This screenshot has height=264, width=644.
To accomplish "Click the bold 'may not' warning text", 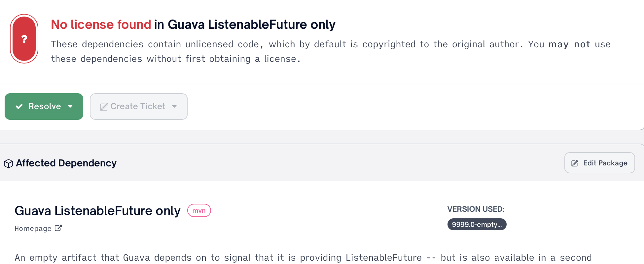I will (569, 44).
